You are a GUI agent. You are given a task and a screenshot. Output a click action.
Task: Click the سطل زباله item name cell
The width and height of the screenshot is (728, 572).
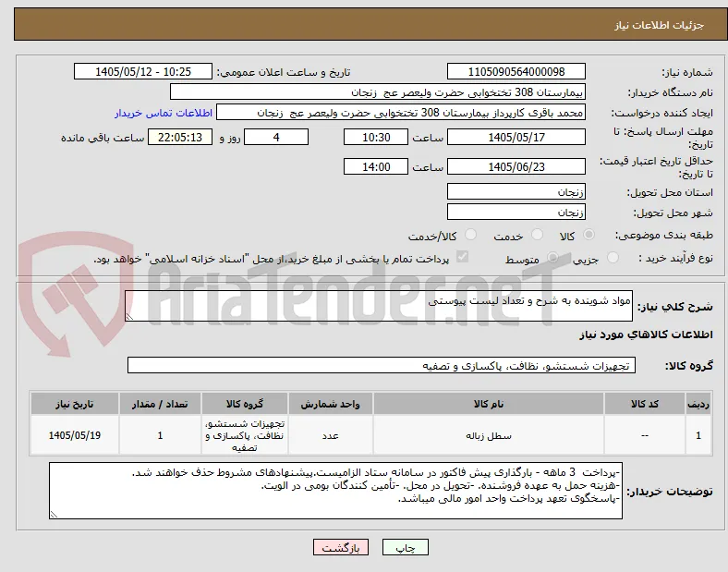[489, 435]
